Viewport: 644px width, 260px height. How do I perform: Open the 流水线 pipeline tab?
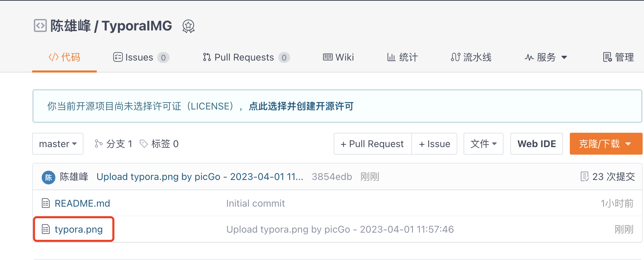tap(471, 57)
